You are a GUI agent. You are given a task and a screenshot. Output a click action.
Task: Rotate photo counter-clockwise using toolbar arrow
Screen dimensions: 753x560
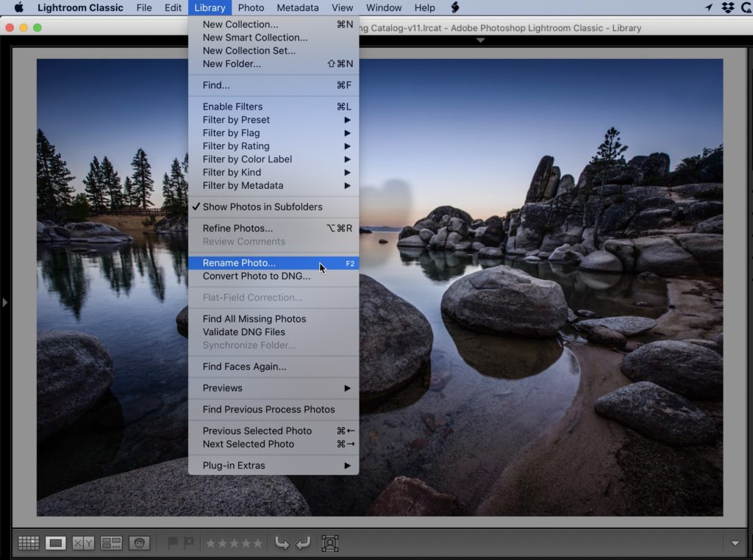click(281, 543)
